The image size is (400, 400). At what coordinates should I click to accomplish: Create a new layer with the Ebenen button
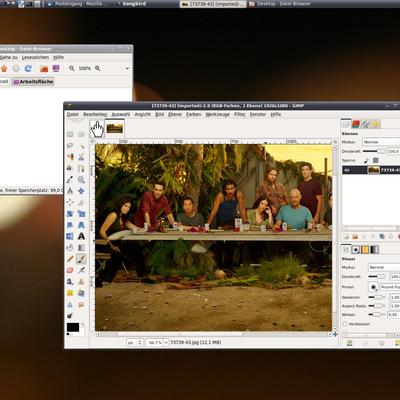pyautogui.click(x=346, y=237)
